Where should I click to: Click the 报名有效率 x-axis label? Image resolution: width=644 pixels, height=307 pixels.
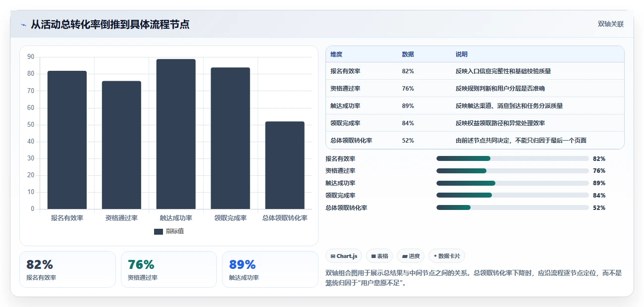[67, 218]
